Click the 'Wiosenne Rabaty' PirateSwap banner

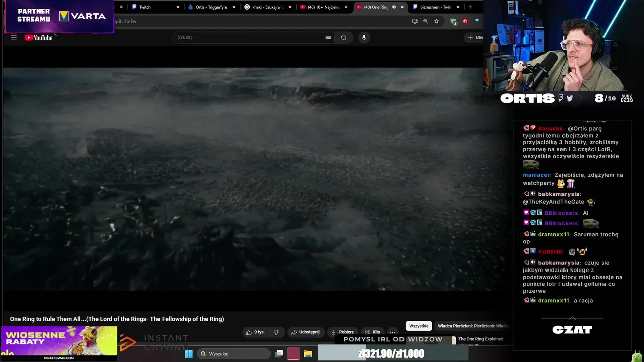(59, 343)
